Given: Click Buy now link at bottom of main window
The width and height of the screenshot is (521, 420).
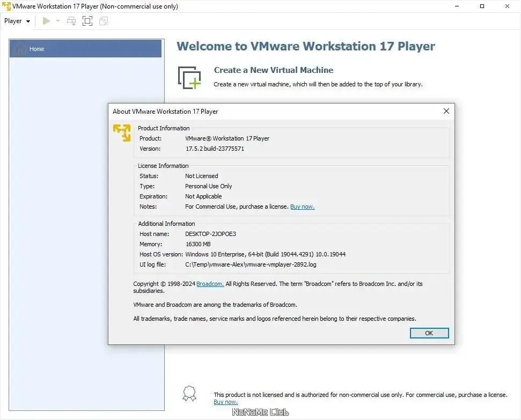Looking at the screenshot, I should point(225,402).
